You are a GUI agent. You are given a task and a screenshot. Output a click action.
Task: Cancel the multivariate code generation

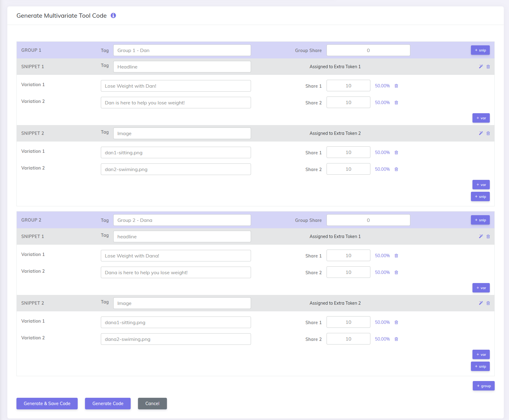(x=152, y=403)
